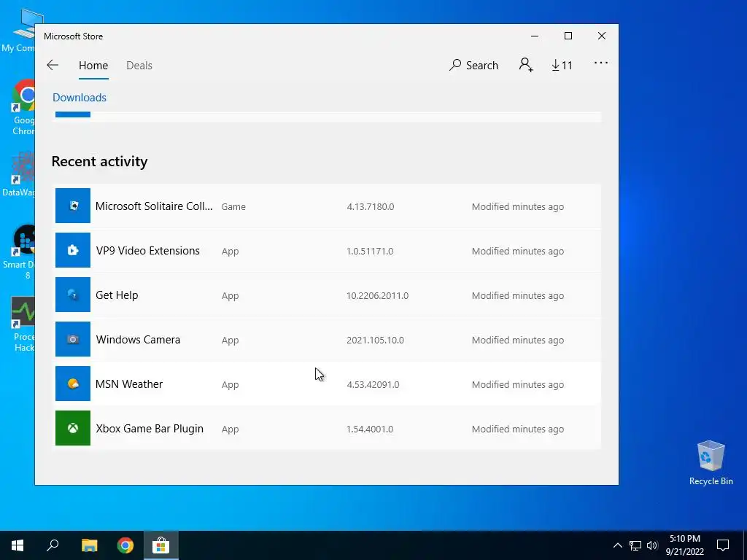
Task: Open Microsoft Solitaire Collection tile icon
Action: click(73, 206)
